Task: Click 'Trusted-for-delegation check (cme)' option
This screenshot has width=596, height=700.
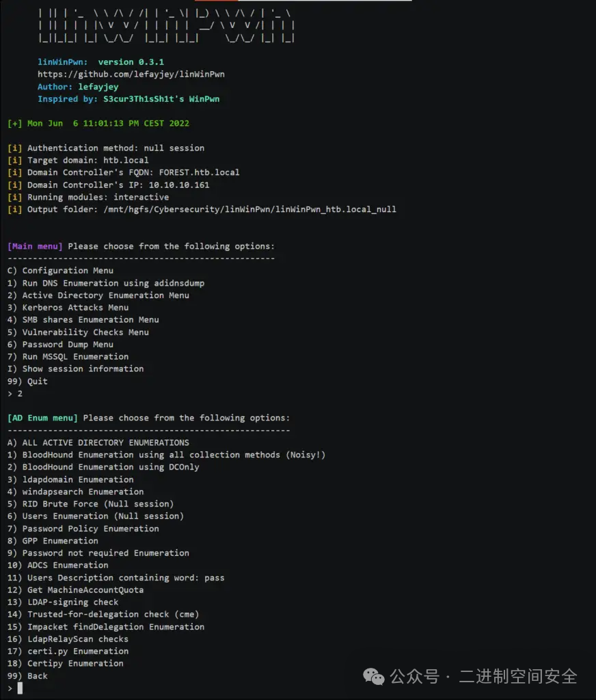Action: [103, 615]
